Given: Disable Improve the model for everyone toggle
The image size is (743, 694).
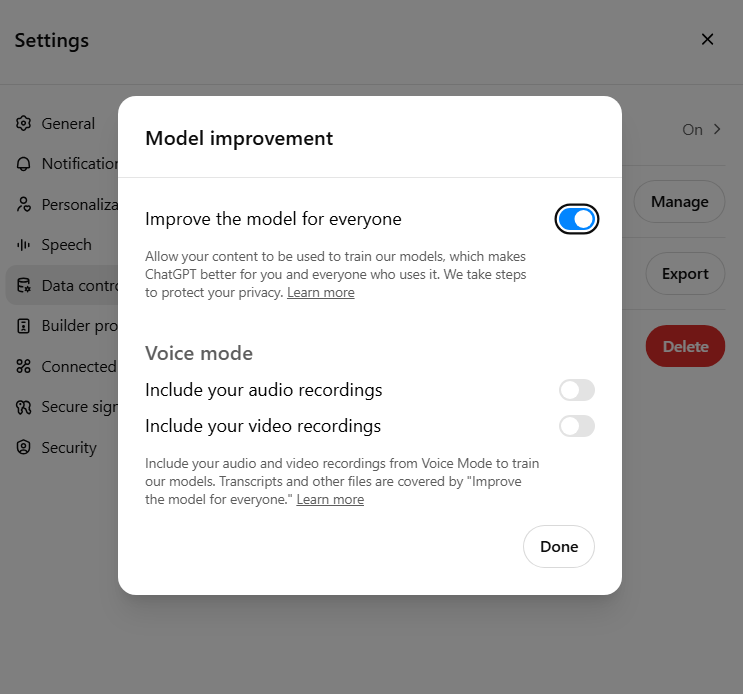Looking at the screenshot, I should [576, 219].
